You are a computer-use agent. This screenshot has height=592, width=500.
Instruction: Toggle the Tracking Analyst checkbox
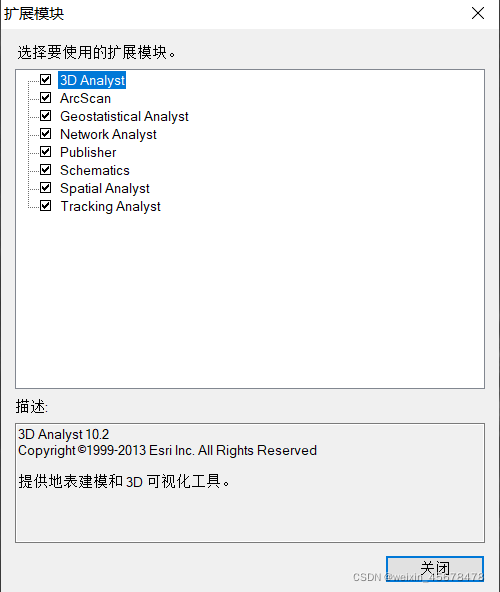point(45,206)
